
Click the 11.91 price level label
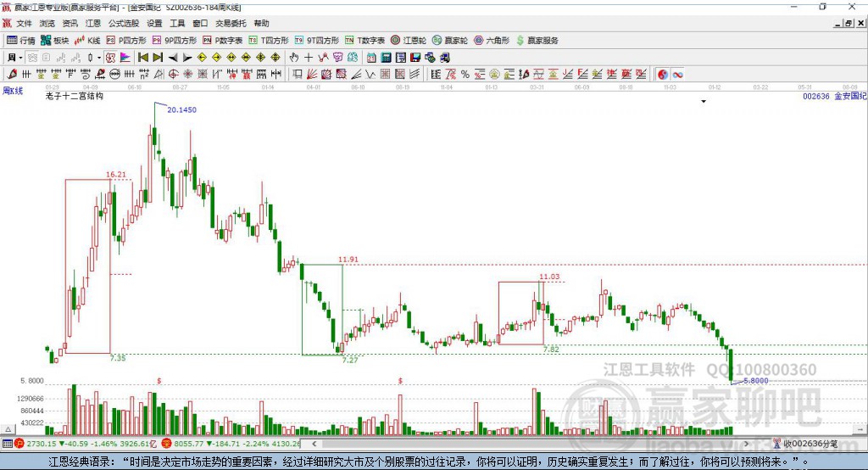click(348, 260)
